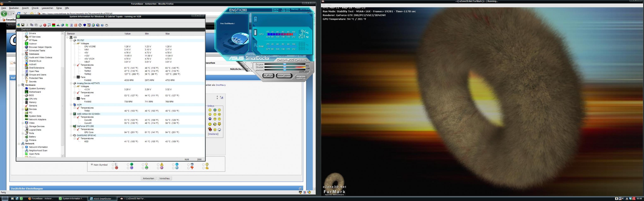The width and height of the screenshot is (644, 201).
Task: Click the red X stop icon in SIW toolbar
Action: tap(45, 25)
